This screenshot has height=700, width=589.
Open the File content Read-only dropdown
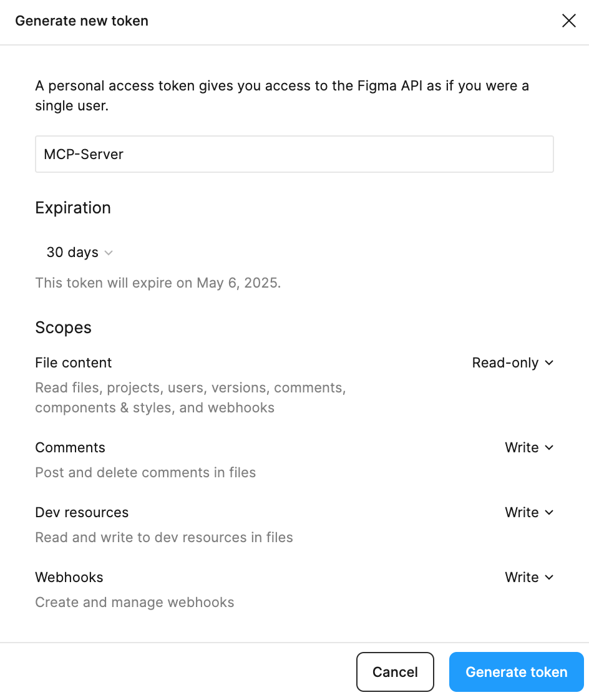(512, 363)
